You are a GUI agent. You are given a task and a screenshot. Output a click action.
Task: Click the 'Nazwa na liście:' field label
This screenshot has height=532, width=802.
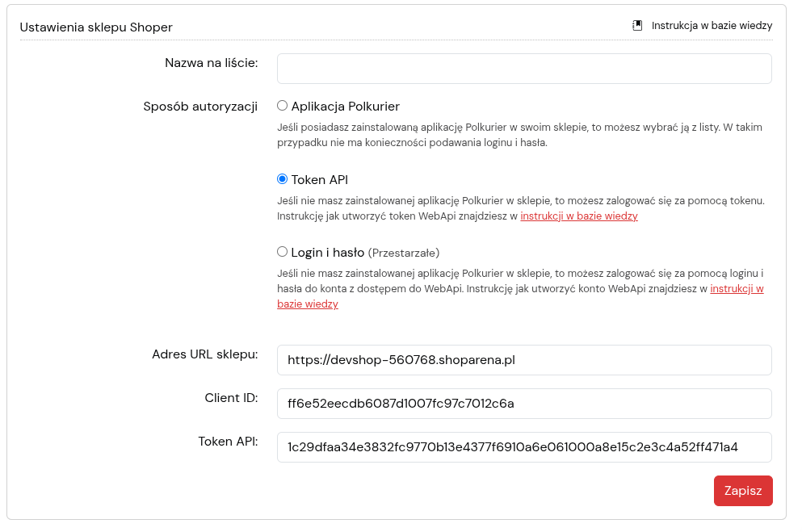point(212,63)
